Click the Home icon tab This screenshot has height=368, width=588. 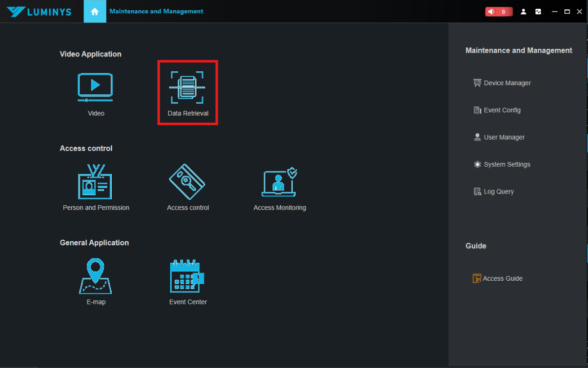click(x=95, y=11)
